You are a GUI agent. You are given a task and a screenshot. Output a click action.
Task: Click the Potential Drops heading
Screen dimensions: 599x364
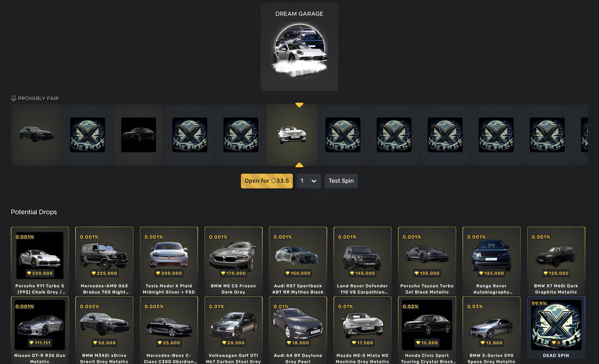point(34,212)
